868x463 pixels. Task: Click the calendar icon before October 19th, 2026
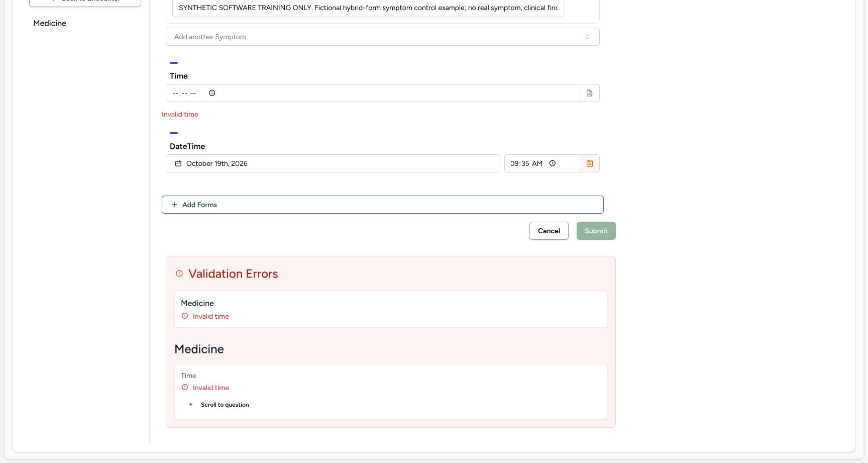coord(178,163)
